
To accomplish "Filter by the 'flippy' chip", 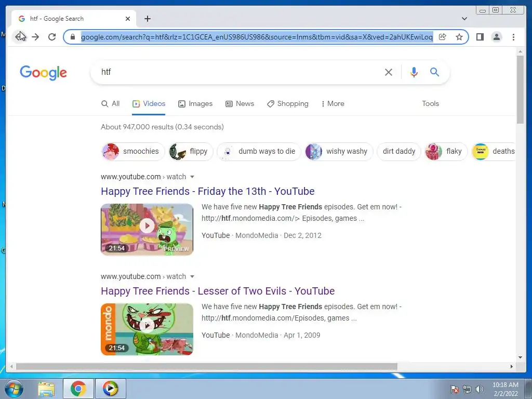I will point(191,151).
